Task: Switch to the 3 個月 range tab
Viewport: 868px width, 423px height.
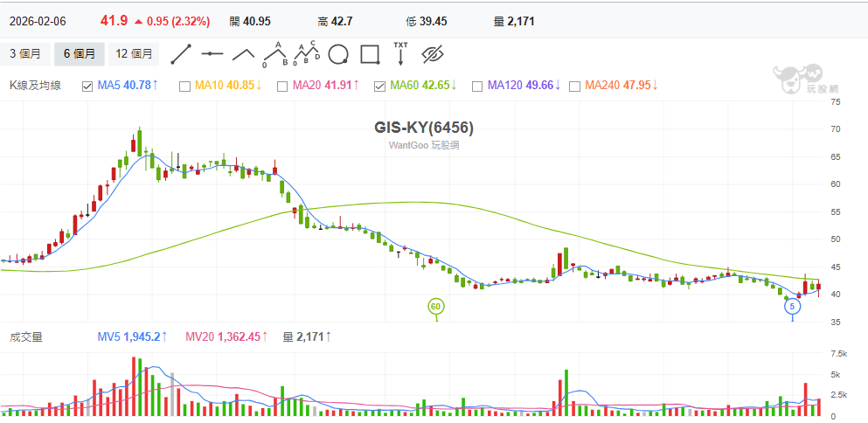Action: coord(25,54)
